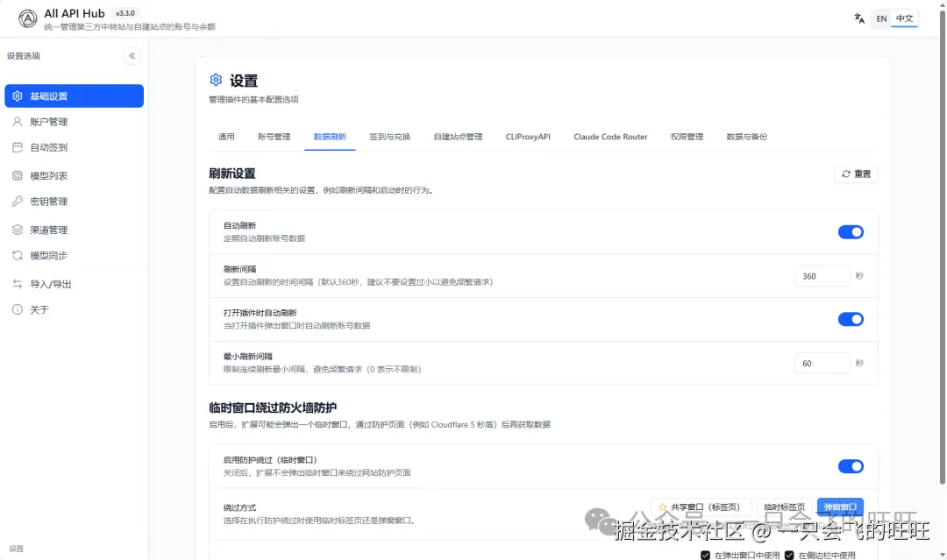
Task: Open 渠道管理 in the sidebar
Action: 74,230
